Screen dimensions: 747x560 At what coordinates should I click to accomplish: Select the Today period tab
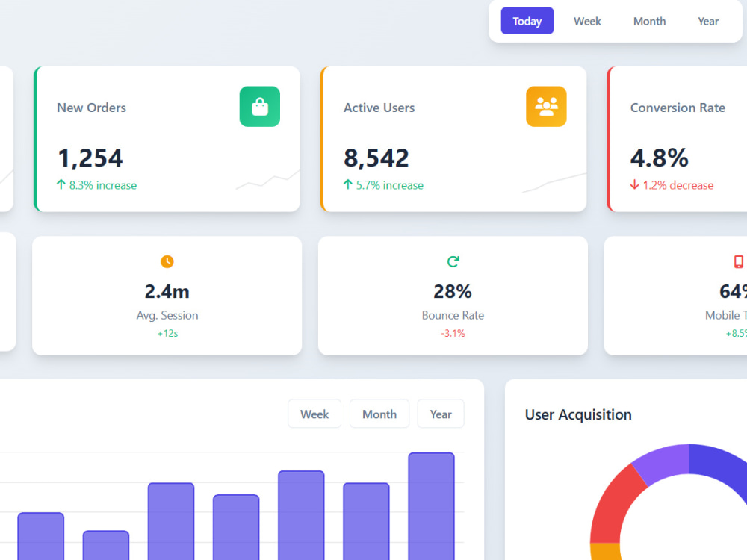527,21
